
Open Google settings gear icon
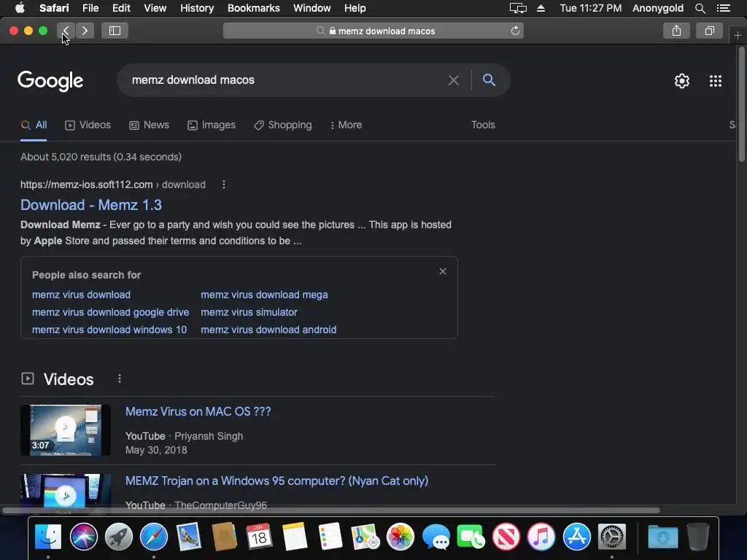click(682, 81)
